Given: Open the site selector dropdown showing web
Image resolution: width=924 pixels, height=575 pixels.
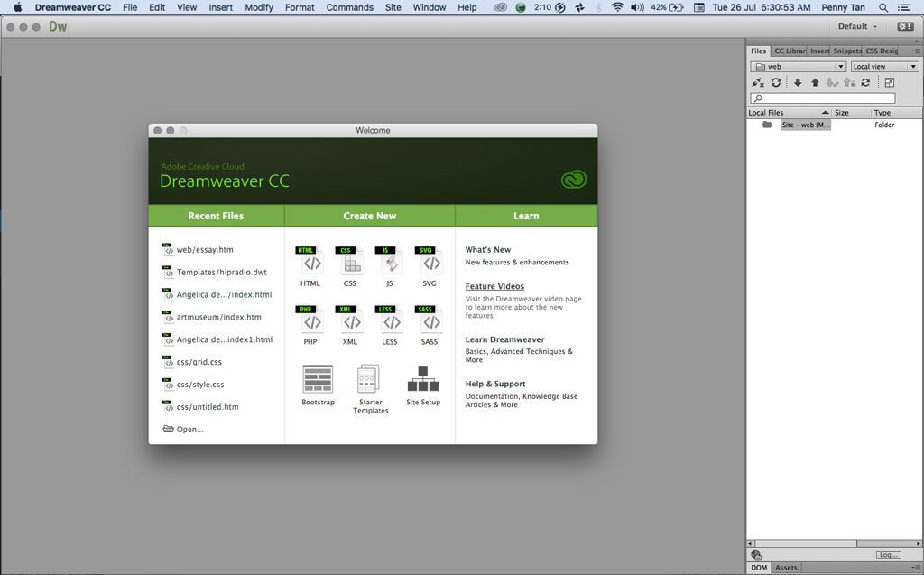Looking at the screenshot, I should [x=799, y=67].
